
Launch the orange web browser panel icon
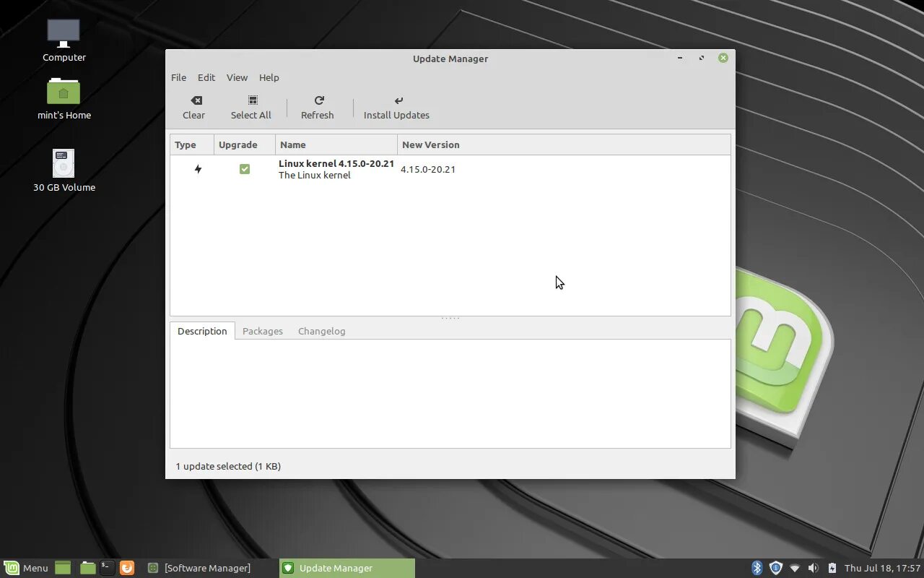pos(126,568)
